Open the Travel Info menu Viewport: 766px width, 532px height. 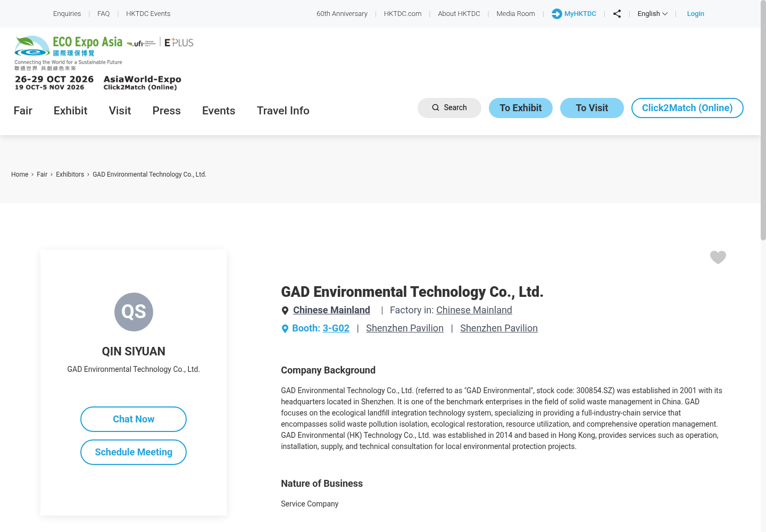tap(283, 111)
